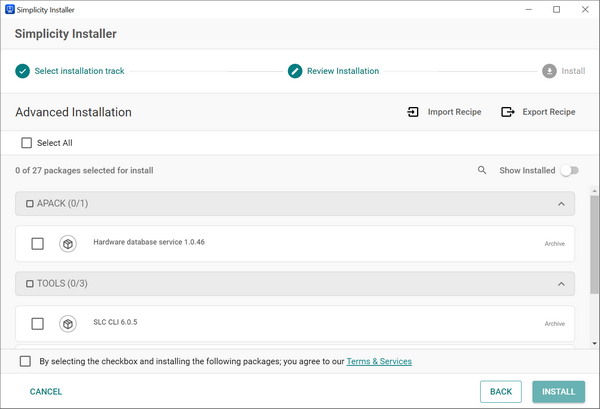Click the BACK button
The height and width of the screenshot is (409, 600).
click(501, 392)
